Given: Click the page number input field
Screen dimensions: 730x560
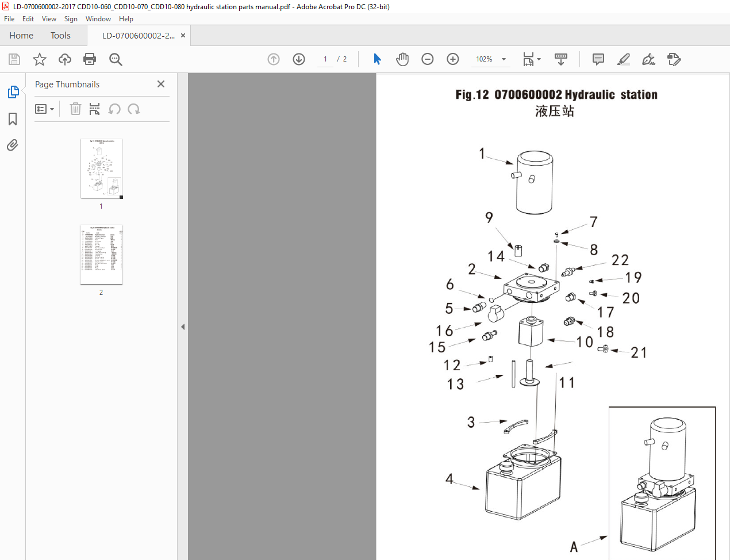Looking at the screenshot, I should pos(325,59).
